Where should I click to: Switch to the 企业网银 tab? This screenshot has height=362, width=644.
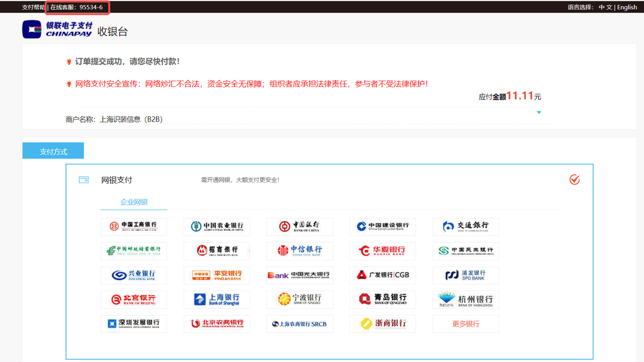pyautogui.click(x=134, y=202)
